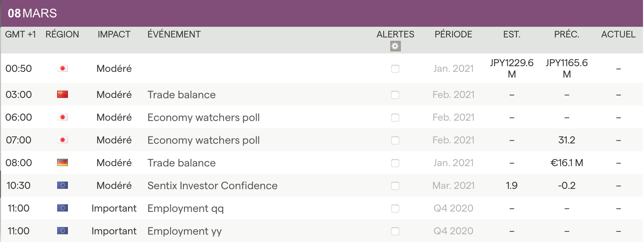Click the PÉRIODE column header
The image size is (644, 242).
point(453,34)
